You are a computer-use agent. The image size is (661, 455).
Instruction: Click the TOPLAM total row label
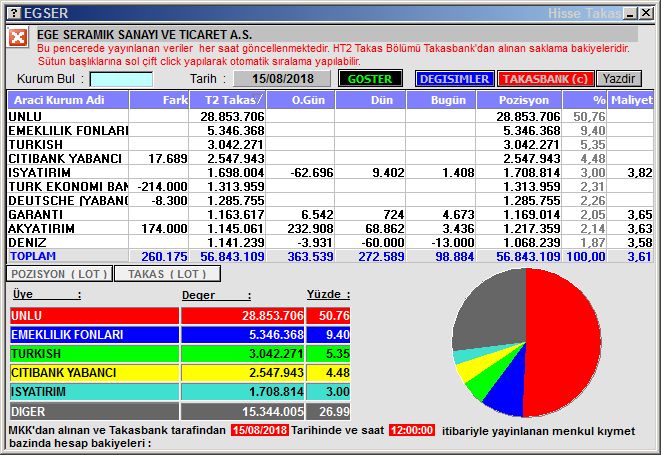(x=33, y=256)
